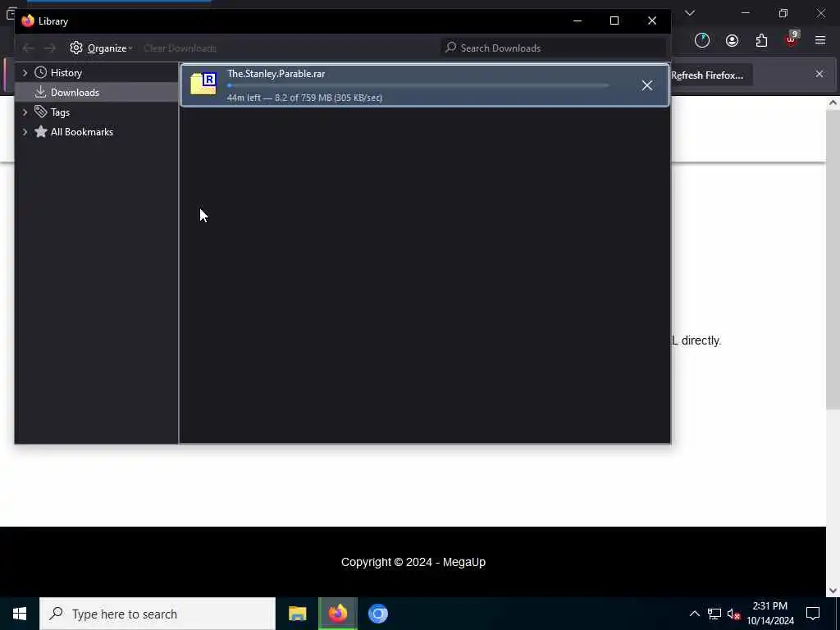Click the download progress bar
Image resolution: width=840 pixels, height=630 pixels.
click(418, 85)
